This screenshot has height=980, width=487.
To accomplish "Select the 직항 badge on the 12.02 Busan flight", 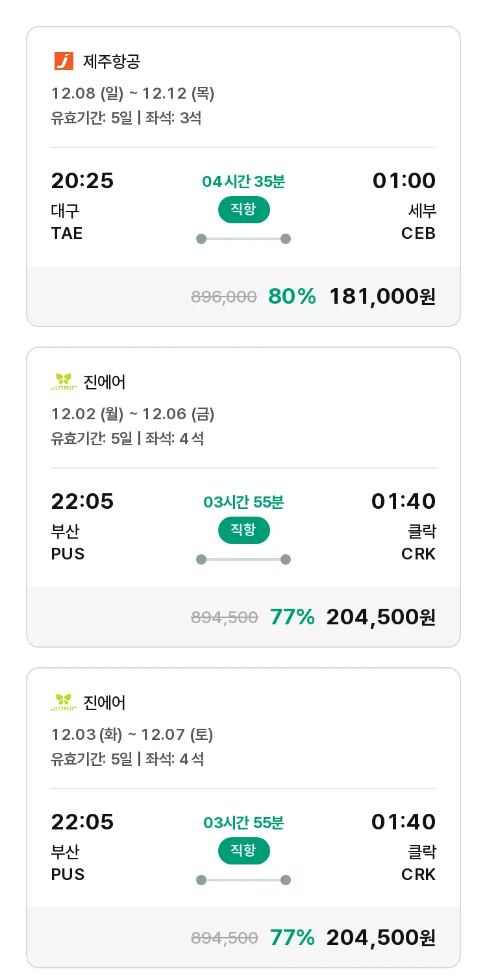I will tap(243, 530).
